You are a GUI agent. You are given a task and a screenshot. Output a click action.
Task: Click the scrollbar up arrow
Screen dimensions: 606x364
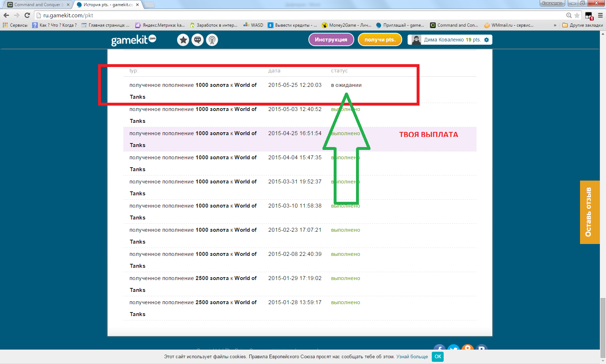pos(603,34)
